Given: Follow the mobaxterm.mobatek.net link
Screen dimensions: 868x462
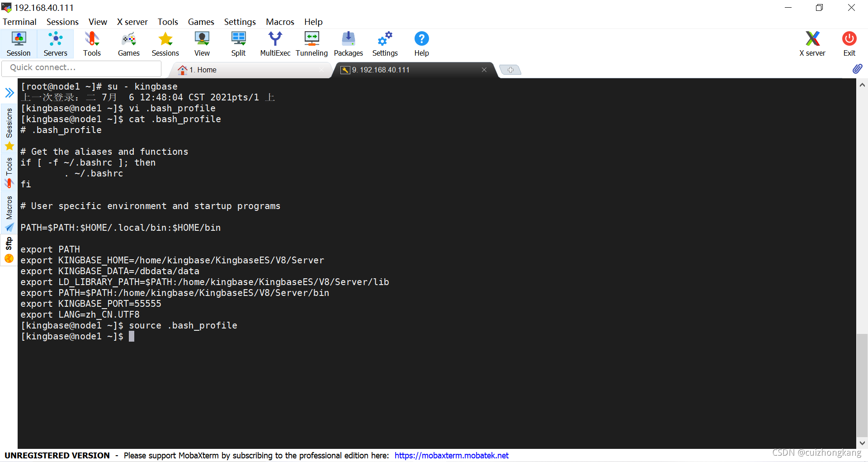Looking at the screenshot, I should (x=451, y=455).
